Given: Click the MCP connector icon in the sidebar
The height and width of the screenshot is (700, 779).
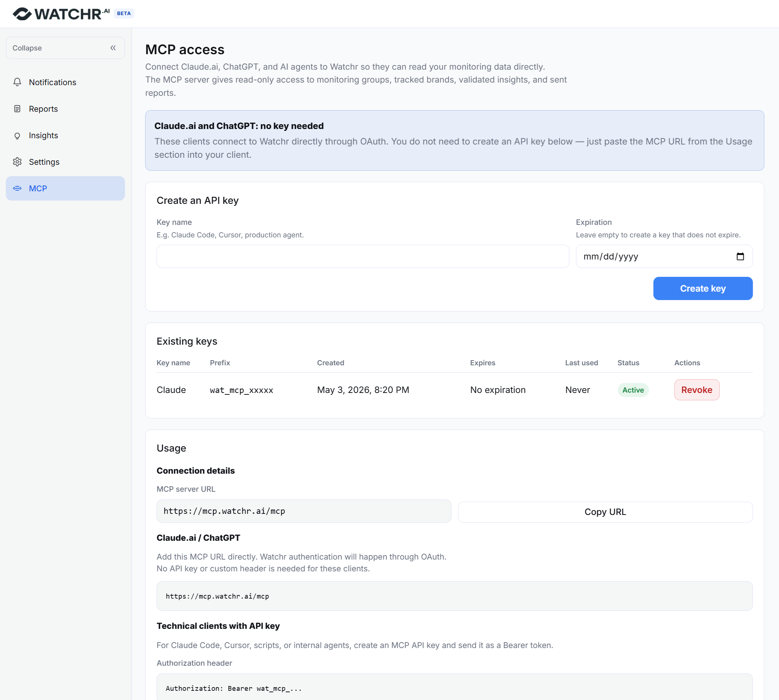Looking at the screenshot, I should pyautogui.click(x=17, y=188).
